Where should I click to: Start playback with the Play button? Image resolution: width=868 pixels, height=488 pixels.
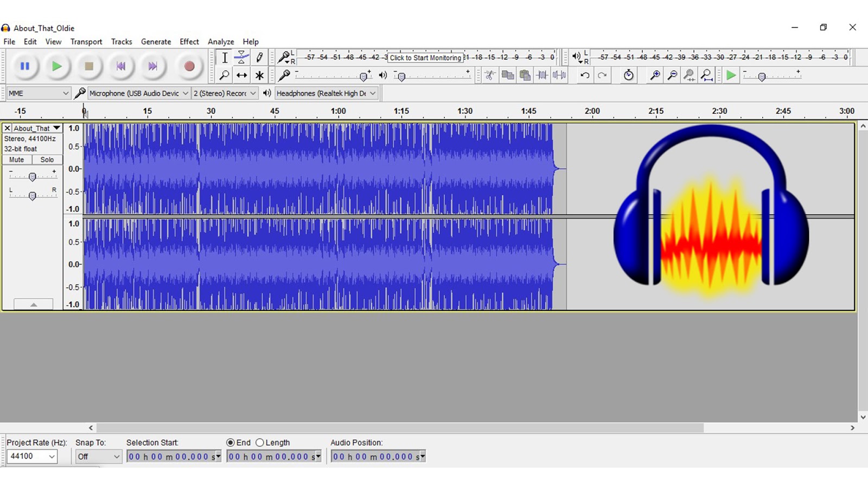56,66
